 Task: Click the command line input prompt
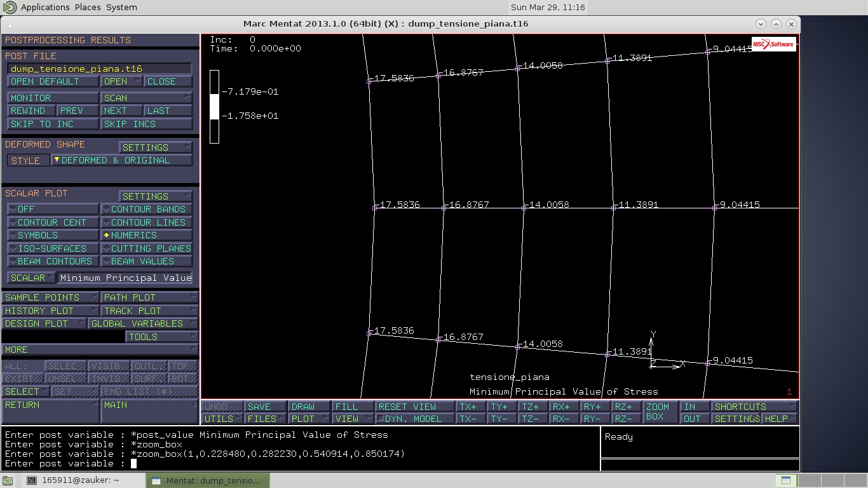(301, 463)
